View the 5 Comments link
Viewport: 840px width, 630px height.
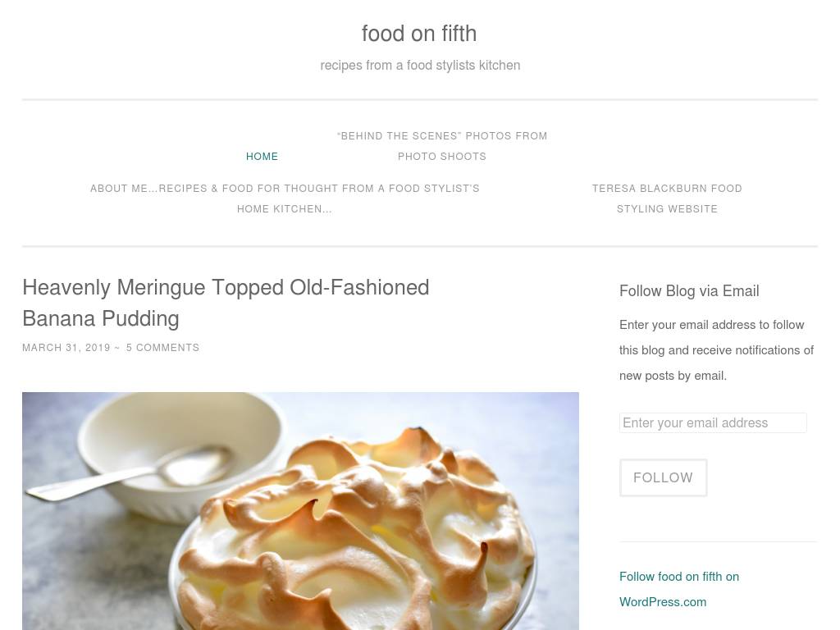pyautogui.click(x=163, y=348)
